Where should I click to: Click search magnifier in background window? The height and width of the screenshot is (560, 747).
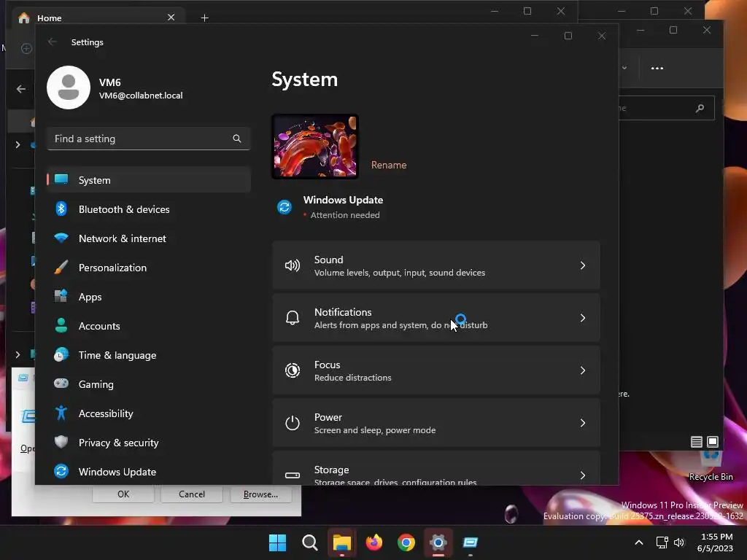tap(700, 108)
